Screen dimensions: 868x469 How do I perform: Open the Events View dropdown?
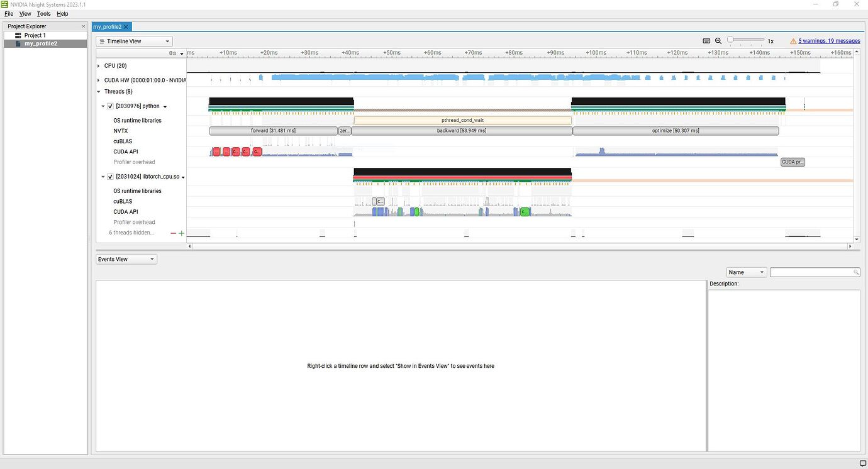point(126,259)
